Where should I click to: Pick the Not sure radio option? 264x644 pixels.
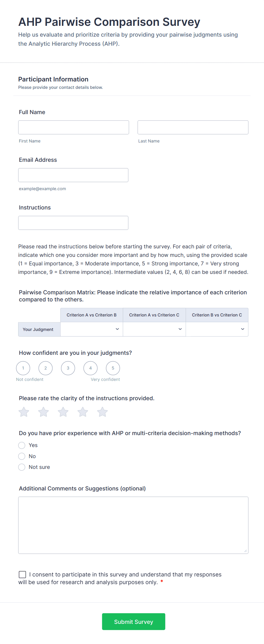22,467
